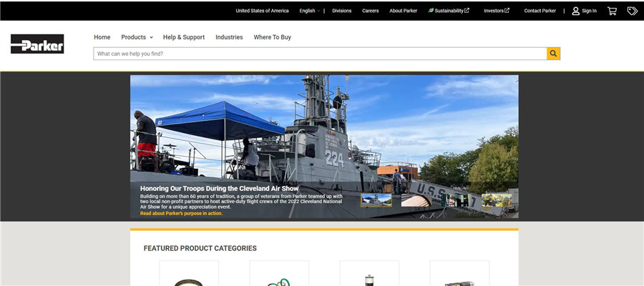Open Where To Buy page
This screenshot has width=644, height=286.
[272, 37]
